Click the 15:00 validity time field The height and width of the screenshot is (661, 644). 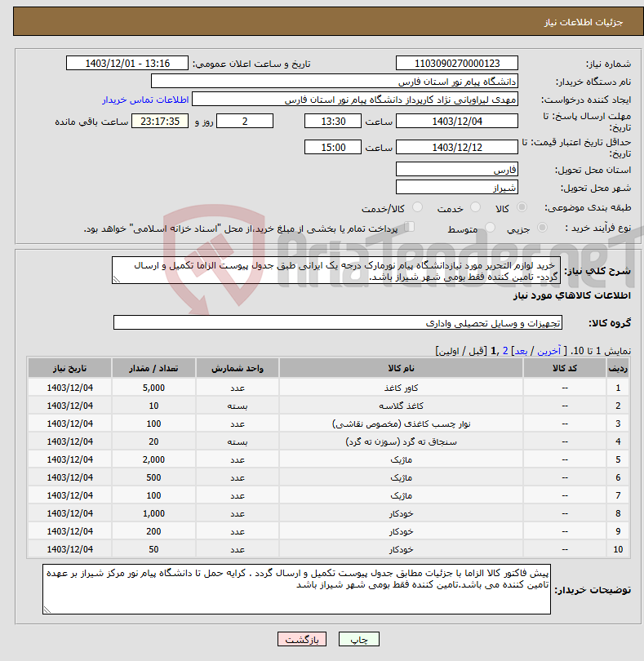pos(333,147)
